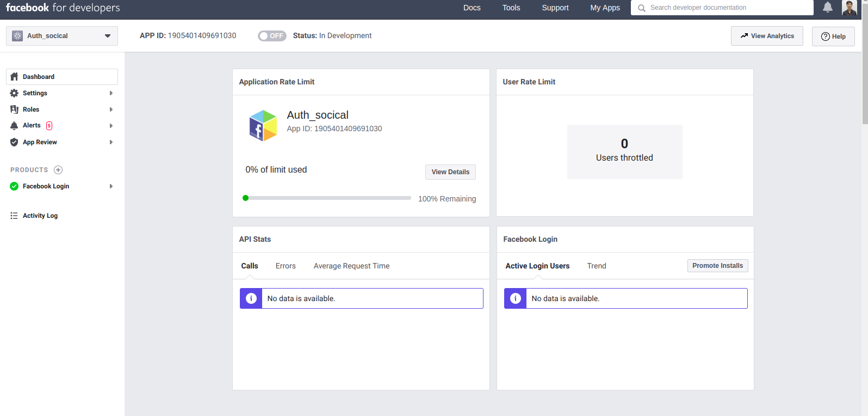Viewport: 868px width, 416px height.
Task: Click the Promote Installs button
Action: (717, 266)
